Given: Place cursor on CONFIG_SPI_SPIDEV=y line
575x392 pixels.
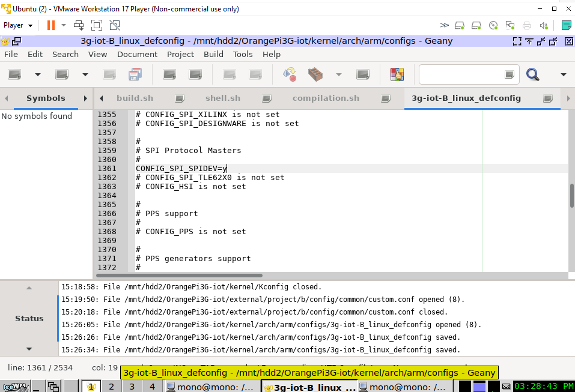Looking at the screenshot, I should pos(181,169).
